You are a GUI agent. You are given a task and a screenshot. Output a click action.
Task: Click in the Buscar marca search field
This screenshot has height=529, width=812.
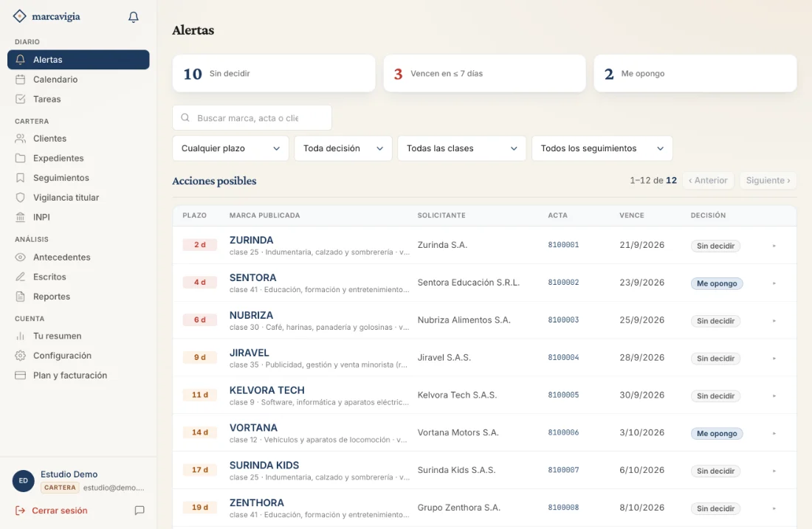[x=252, y=117]
